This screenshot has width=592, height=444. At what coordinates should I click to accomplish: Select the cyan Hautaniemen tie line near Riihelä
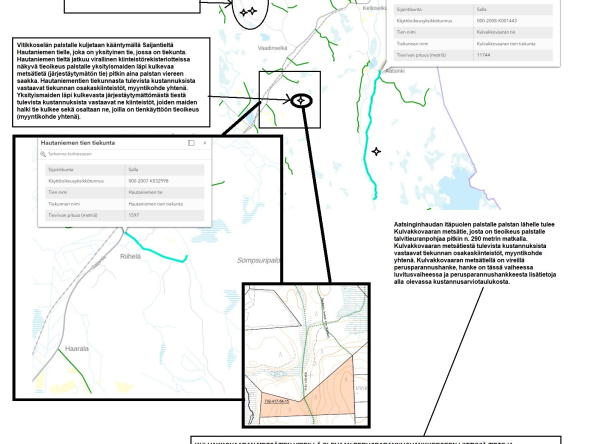pos(156,249)
